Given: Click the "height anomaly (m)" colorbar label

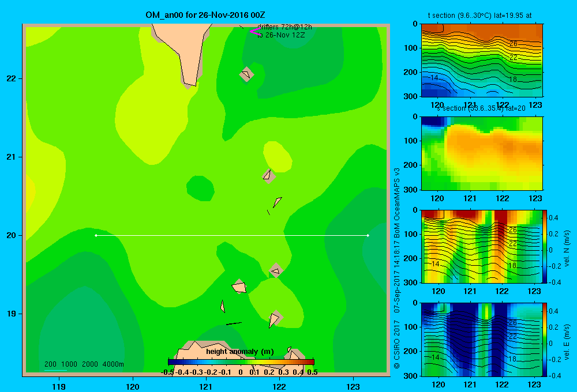Looking at the screenshot, I should (240, 352).
